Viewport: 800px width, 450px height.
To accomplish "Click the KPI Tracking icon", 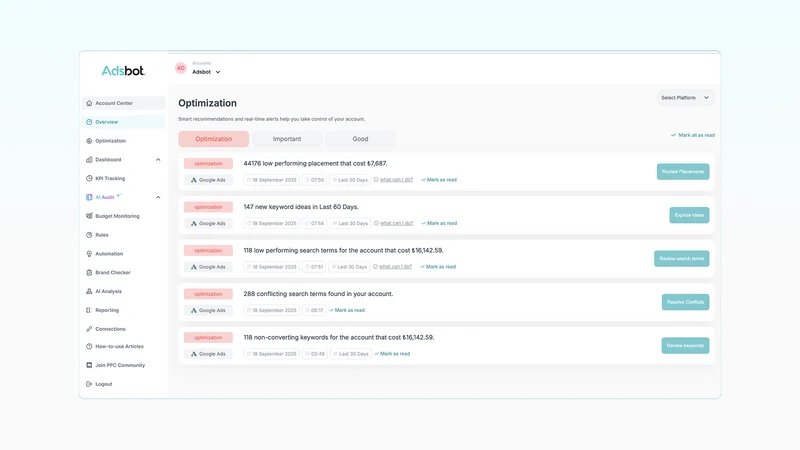I will click(89, 179).
